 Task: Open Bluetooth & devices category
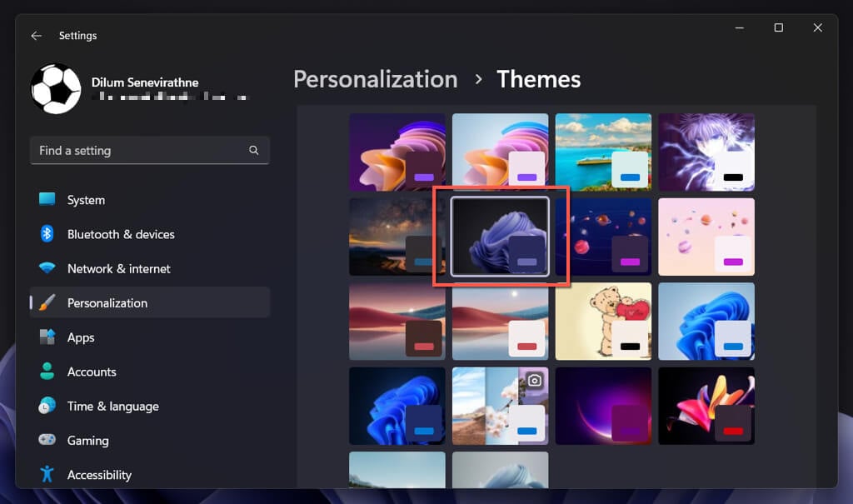click(x=150, y=234)
